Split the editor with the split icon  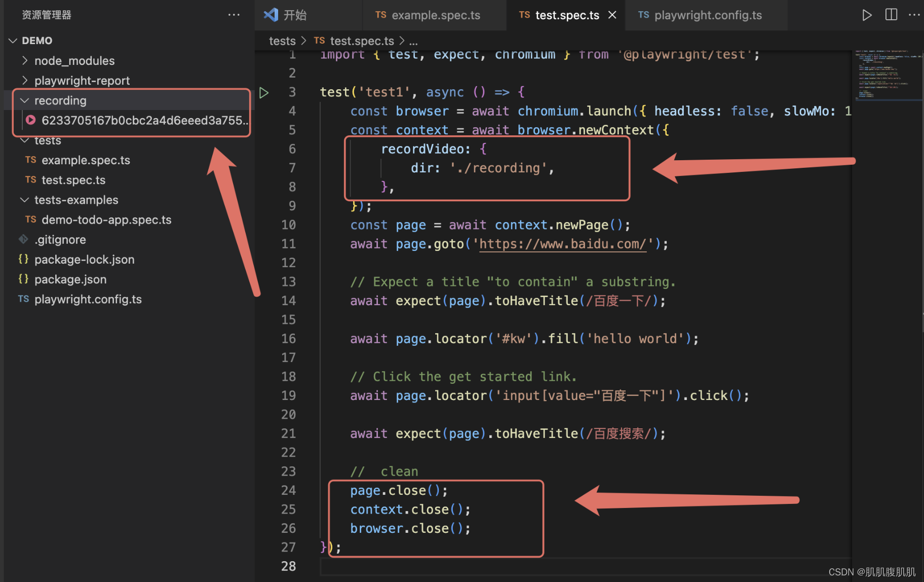(x=891, y=15)
